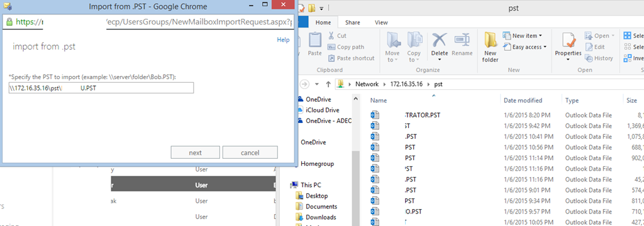This screenshot has height=226, width=644.
Task: Open the Documents folder in the navigation pane
Action: (x=316, y=207)
